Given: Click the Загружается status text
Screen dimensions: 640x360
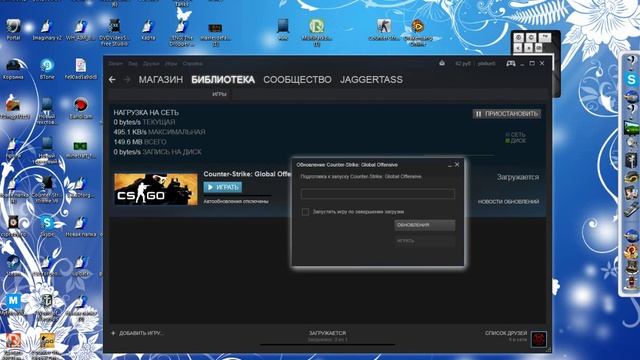Looking at the screenshot, I should tap(518, 177).
